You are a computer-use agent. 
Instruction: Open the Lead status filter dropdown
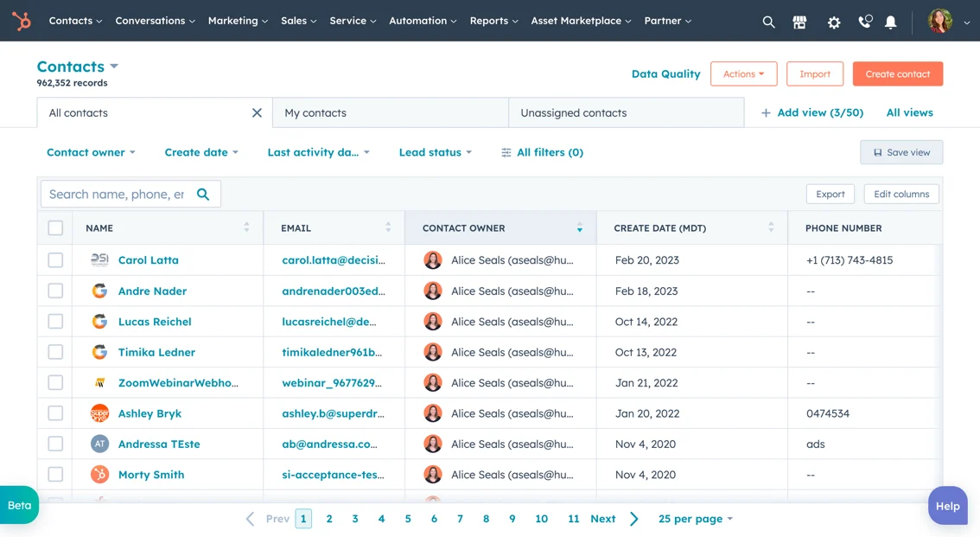pyautogui.click(x=435, y=152)
